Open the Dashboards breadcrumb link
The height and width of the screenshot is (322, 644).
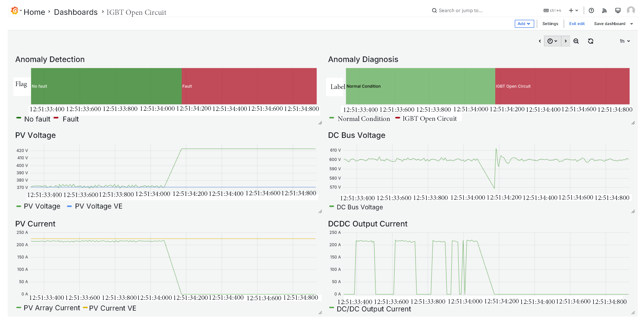[76, 12]
